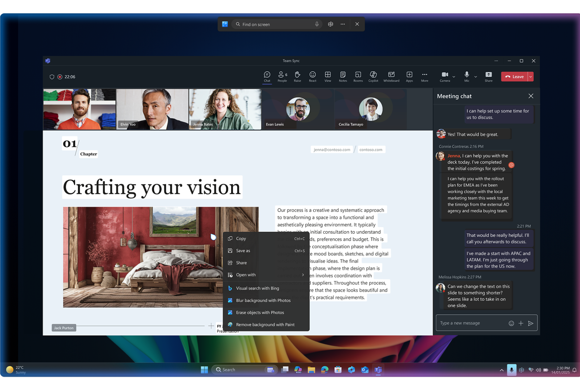Open meeting Notes
This screenshot has width=580, height=392.
pyautogui.click(x=343, y=76)
